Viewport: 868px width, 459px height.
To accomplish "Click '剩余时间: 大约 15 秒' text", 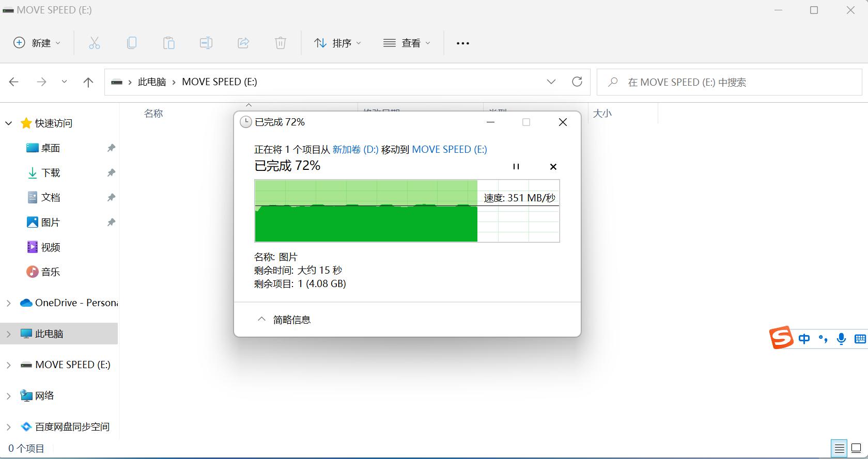I will (x=298, y=270).
